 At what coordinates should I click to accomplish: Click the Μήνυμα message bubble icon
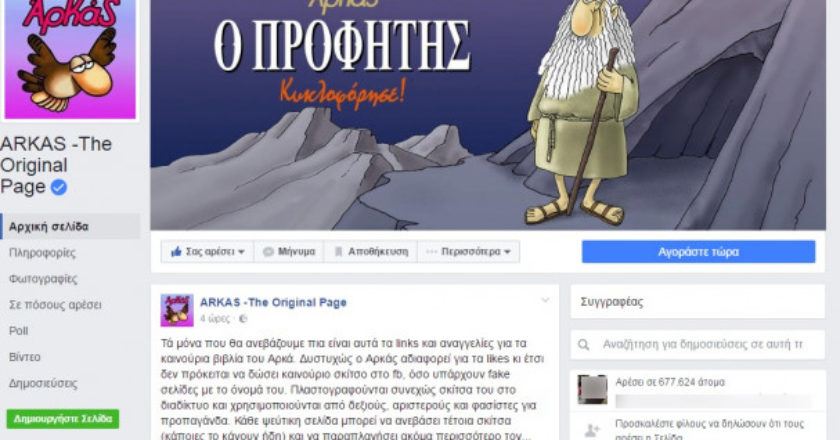[268, 252]
